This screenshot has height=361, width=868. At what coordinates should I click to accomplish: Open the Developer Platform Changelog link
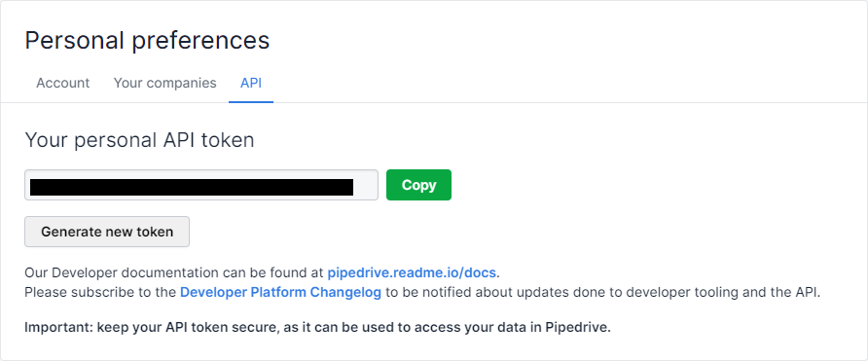(280, 292)
